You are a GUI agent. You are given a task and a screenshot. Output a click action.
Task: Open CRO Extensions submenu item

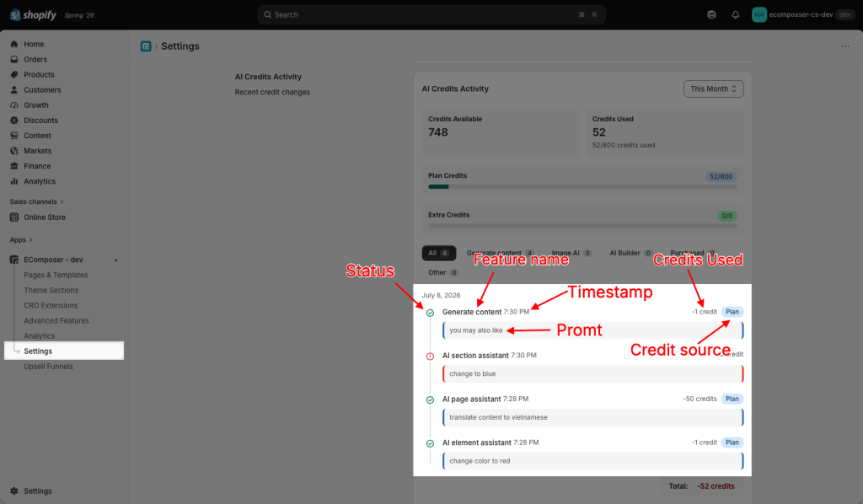(51, 305)
